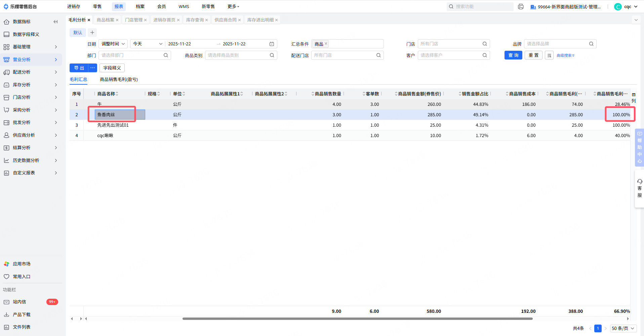Open the 今天 range dropdown
Image resolution: width=644 pixels, height=336 pixels.
[x=148, y=44]
